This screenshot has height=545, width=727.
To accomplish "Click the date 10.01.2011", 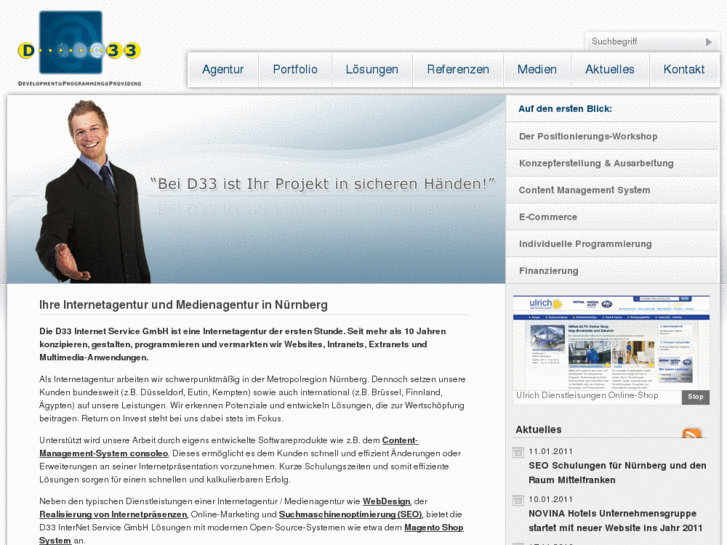I will (551, 500).
